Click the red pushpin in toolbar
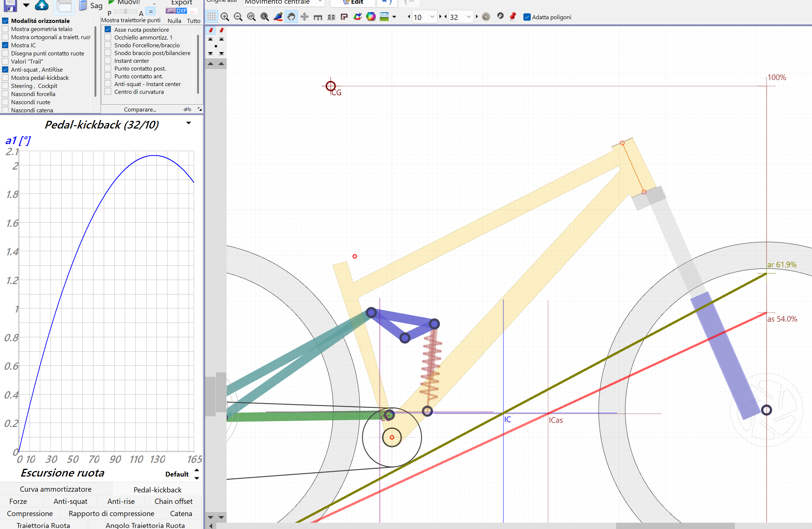 click(x=513, y=17)
